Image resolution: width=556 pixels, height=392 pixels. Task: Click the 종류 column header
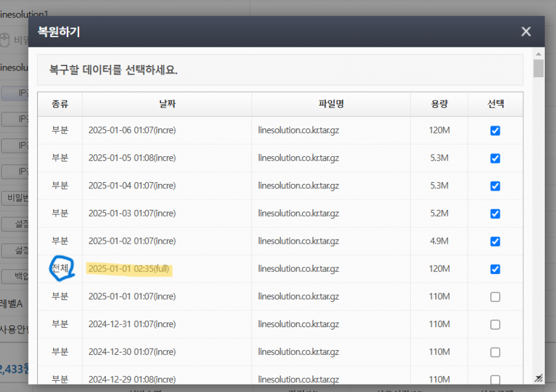(x=60, y=104)
